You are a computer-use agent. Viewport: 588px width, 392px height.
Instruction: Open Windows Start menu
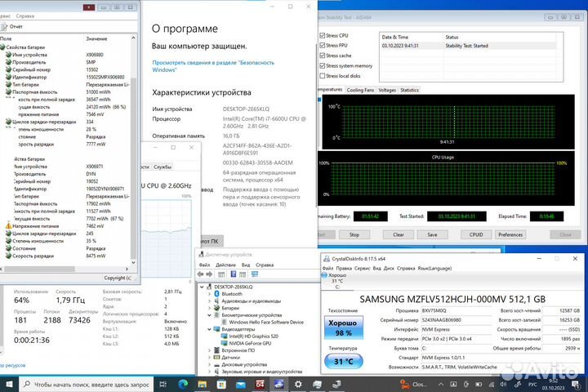click(x=9, y=384)
